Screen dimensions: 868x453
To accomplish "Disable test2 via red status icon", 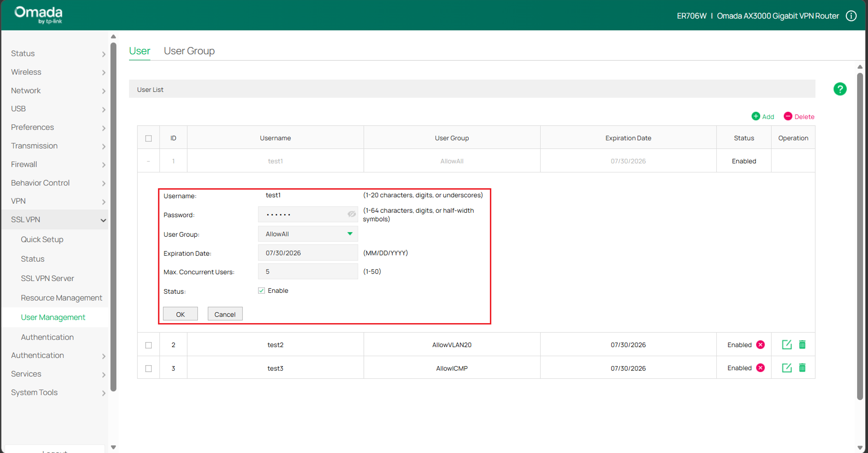I will tap(760, 344).
